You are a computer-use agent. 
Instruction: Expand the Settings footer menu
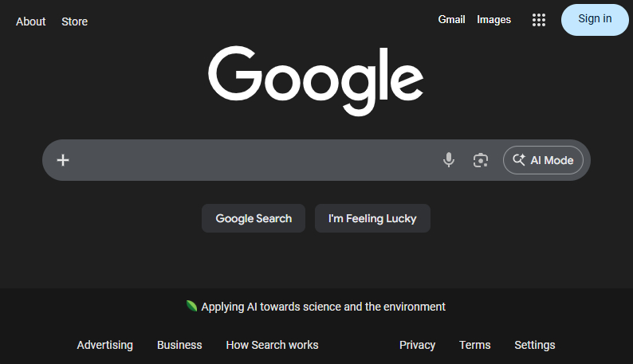[x=534, y=345]
